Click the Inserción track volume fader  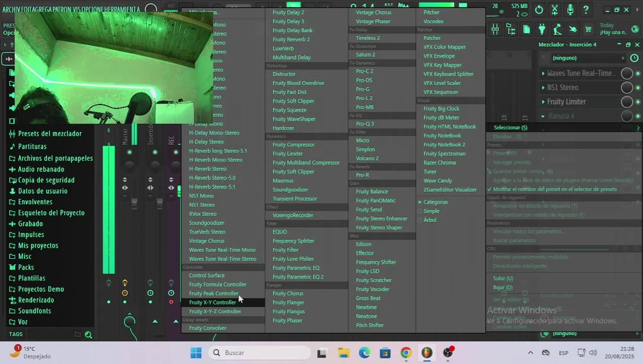click(160, 203)
